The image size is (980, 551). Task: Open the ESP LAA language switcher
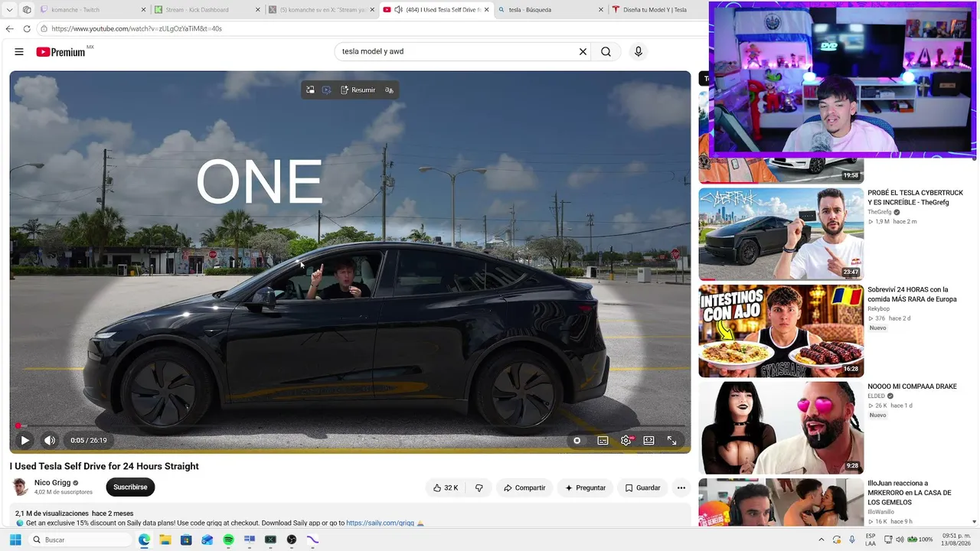pyautogui.click(x=871, y=540)
